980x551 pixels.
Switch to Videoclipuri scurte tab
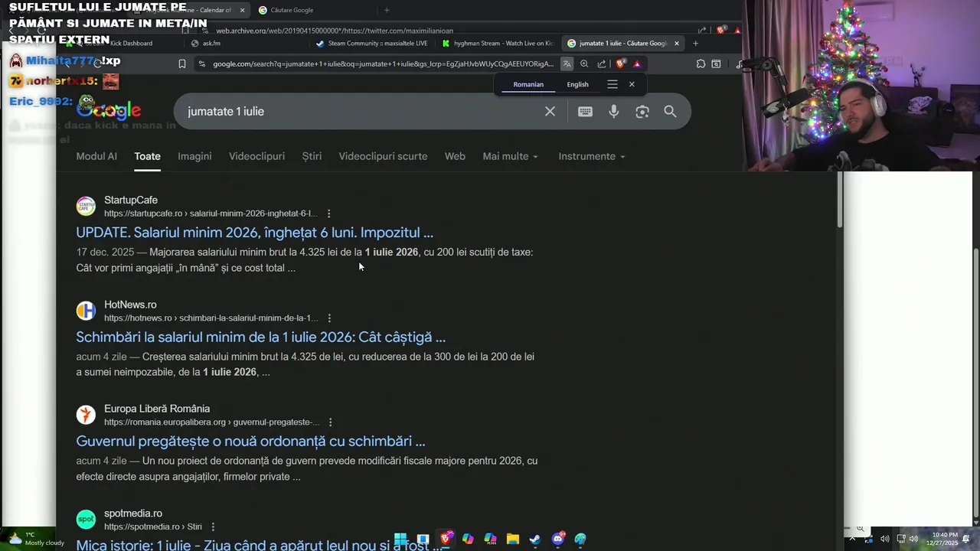[383, 156]
